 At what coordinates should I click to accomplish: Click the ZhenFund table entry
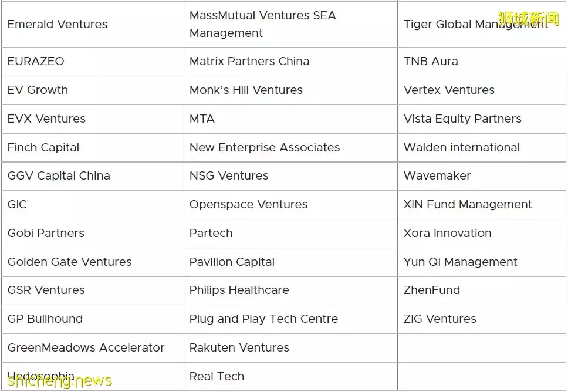431,290
